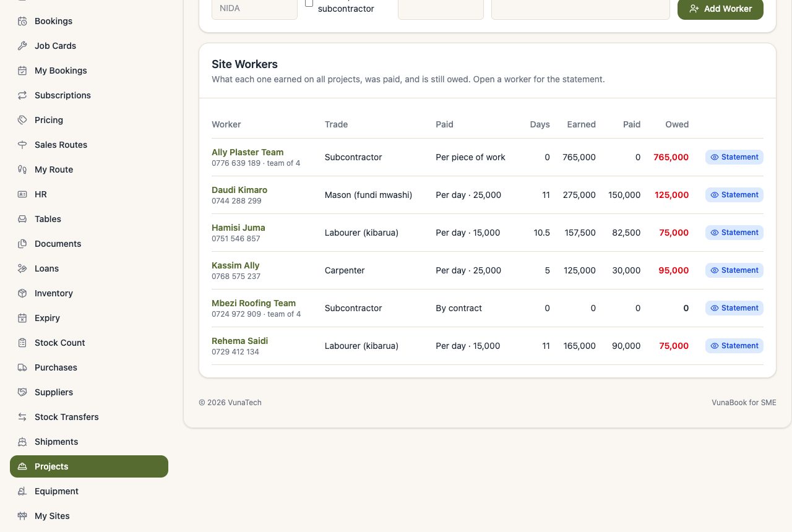
Task: Open the Rehema Saidi worker link
Action: tap(240, 341)
